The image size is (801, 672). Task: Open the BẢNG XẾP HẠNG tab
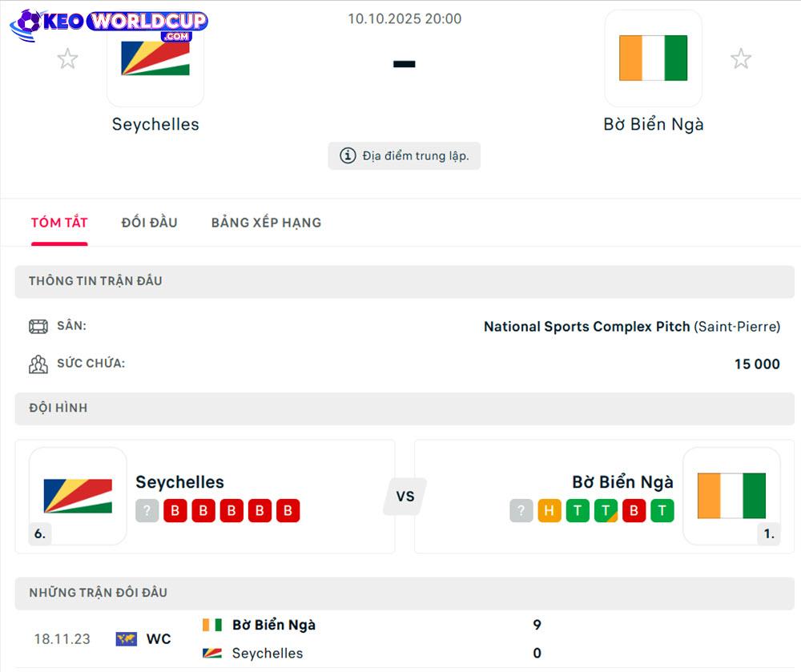click(266, 223)
